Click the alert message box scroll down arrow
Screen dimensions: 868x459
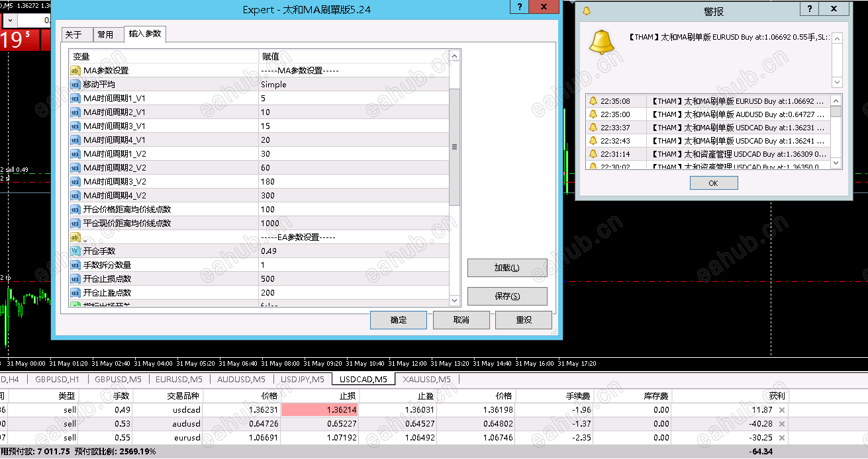[837, 82]
